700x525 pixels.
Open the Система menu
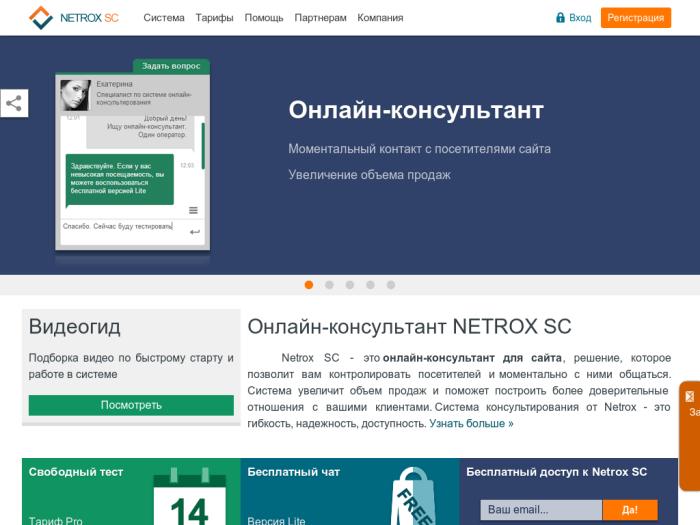164,18
